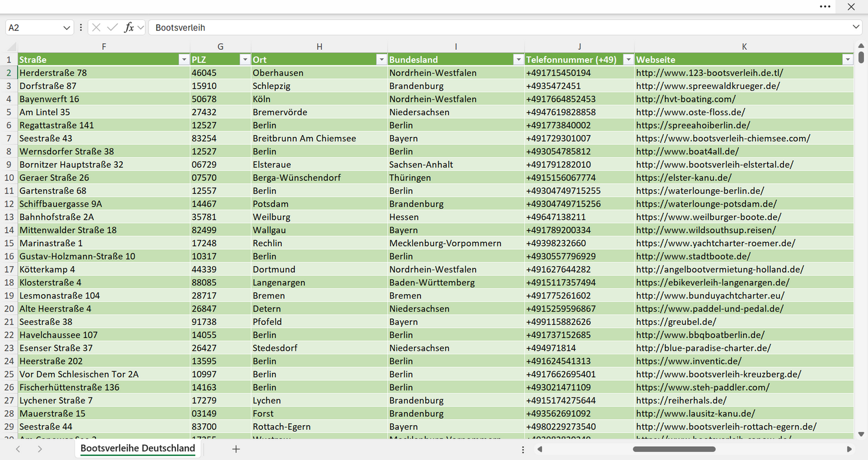Select column I header
Image resolution: width=868 pixels, height=460 pixels.
(456, 47)
